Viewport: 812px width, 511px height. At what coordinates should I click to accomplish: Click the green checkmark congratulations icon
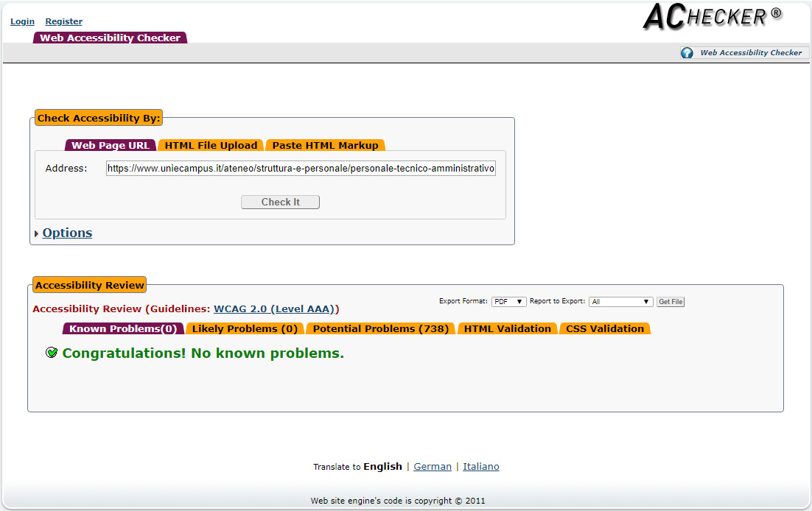coord(52,353)
